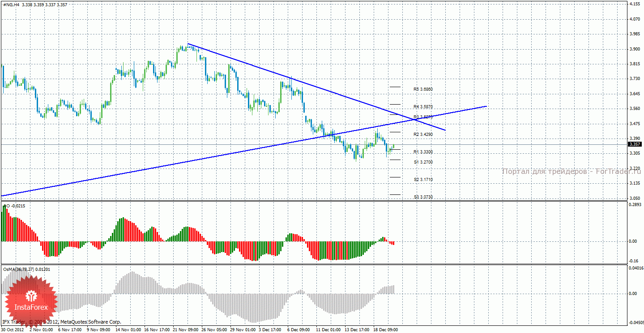Click the AO -0.0215 indicator label
The width and height of the screenshot is (644, 333).
coord(14,206)
